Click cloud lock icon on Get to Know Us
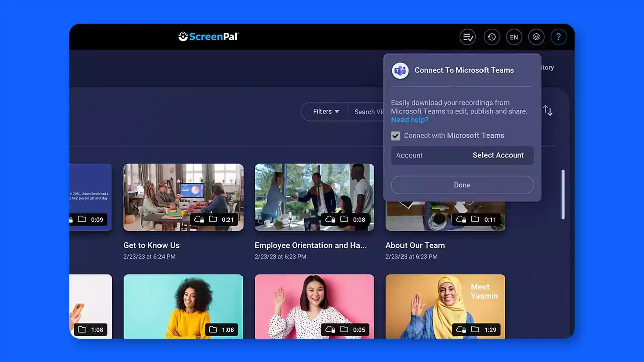Viewport: 644px width, 362px height. pyautogui.click(x=199, y=219)
